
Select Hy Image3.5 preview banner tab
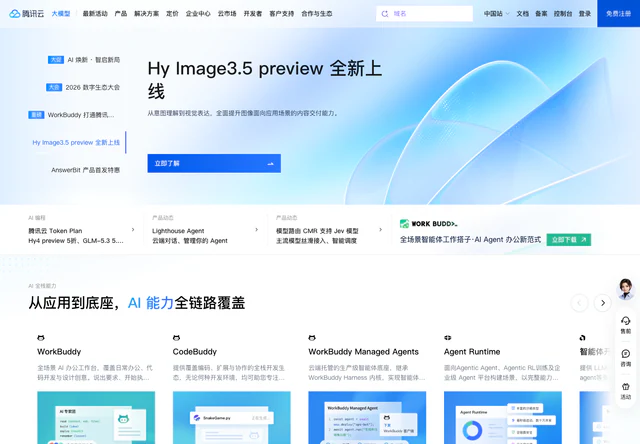click(76, 142)
